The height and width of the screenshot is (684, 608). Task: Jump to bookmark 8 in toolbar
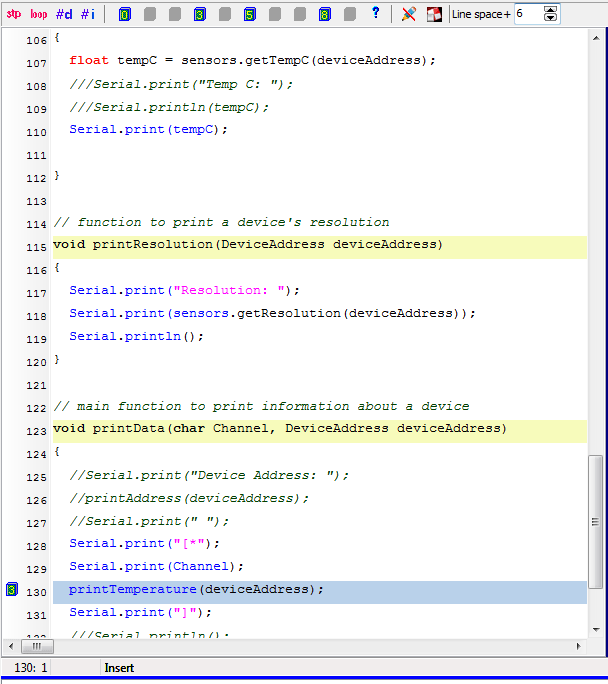pos(325,14)
